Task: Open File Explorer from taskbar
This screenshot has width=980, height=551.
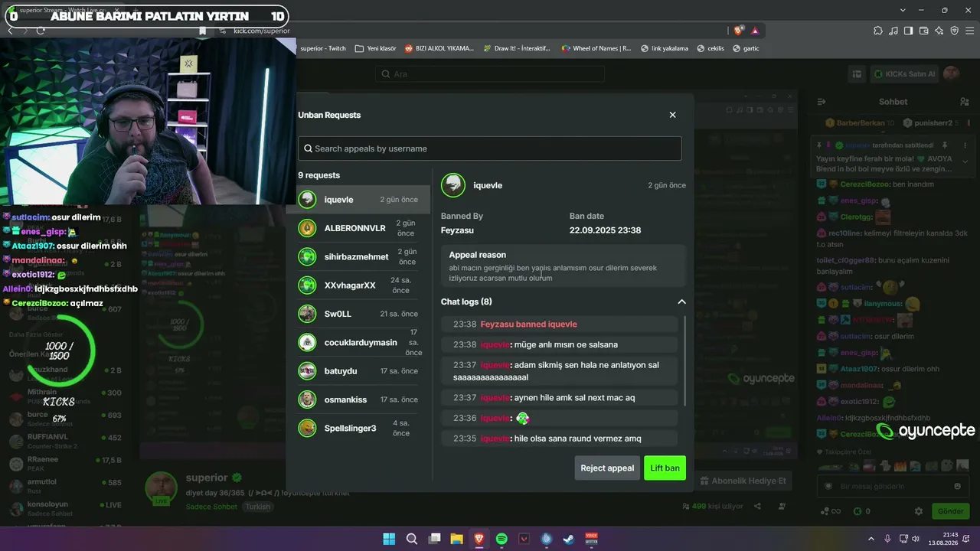Action: [456, 539]
